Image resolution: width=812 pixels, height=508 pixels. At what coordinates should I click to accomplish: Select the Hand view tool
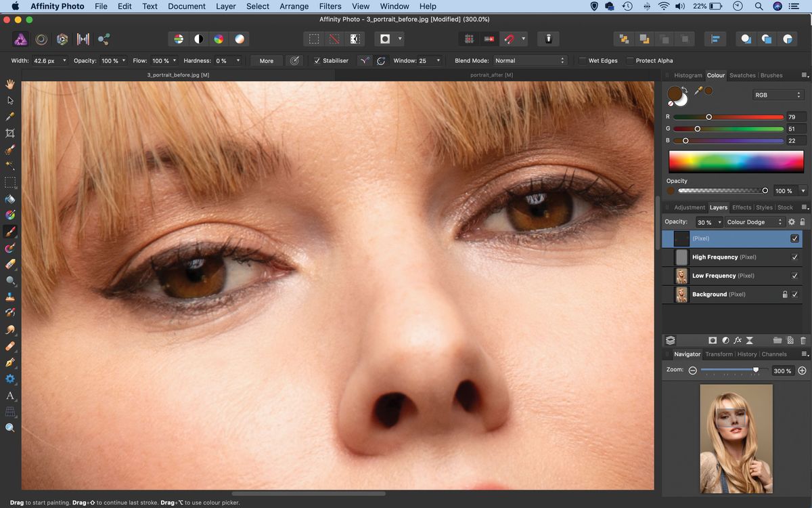pos(10,84)
